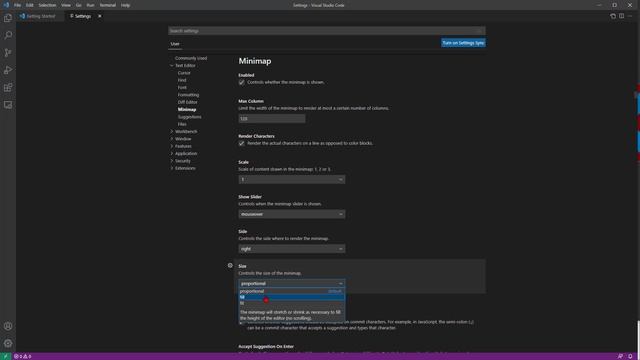Image resolution: width=640 pixels, height=360 pixels.
Task: Go to Minimap settings in tree
Action: coord(187,109)
